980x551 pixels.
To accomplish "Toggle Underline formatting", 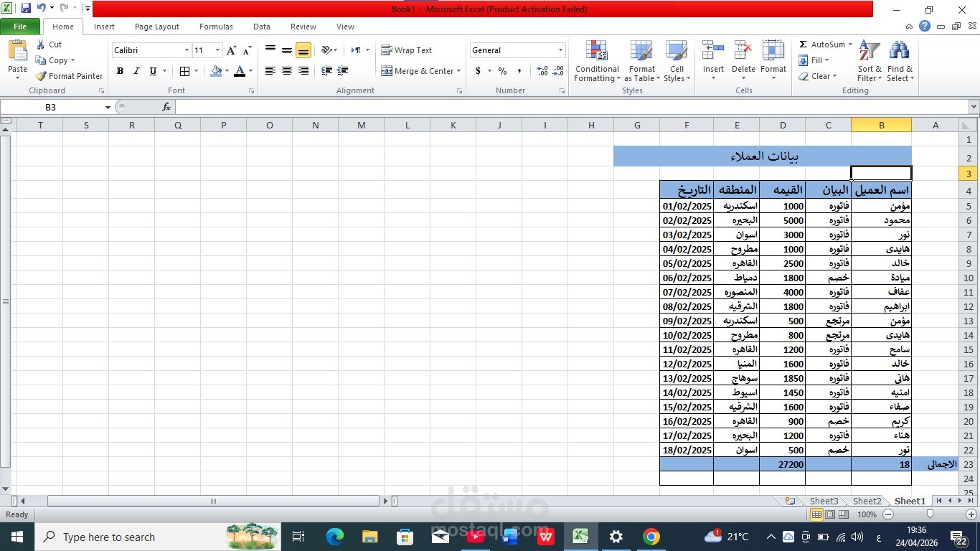I will 153,71.
